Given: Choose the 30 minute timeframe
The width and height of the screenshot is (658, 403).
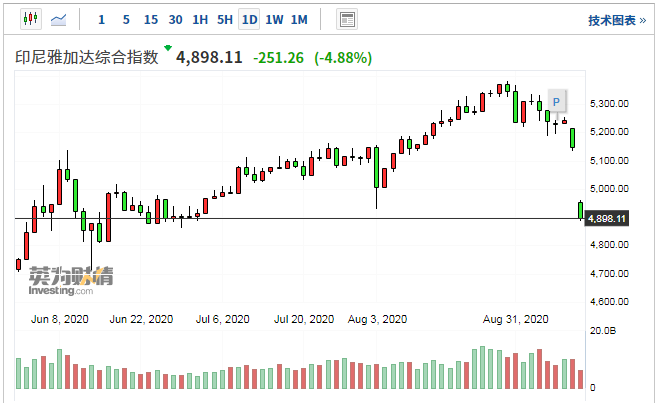Looking at the screenshot, I should 175,19.
